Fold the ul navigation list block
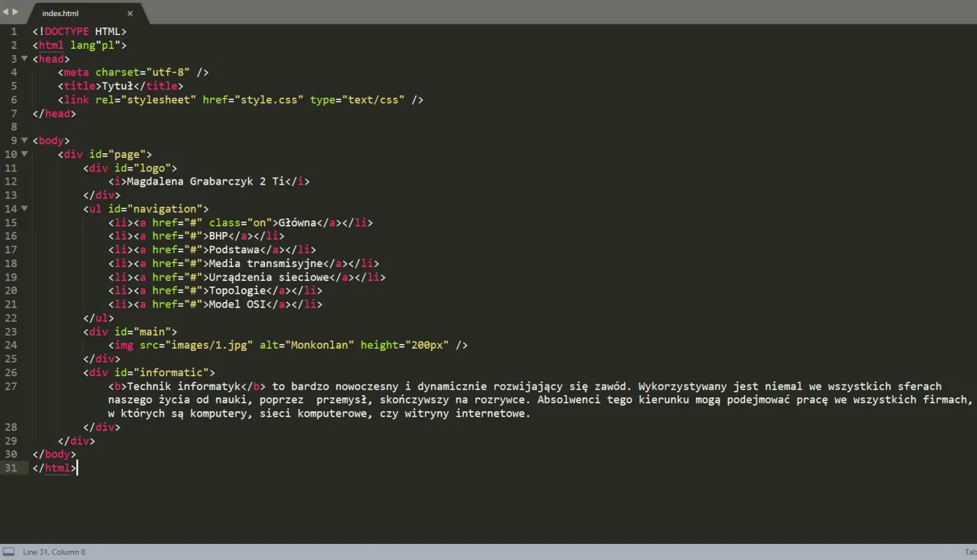 24,208
